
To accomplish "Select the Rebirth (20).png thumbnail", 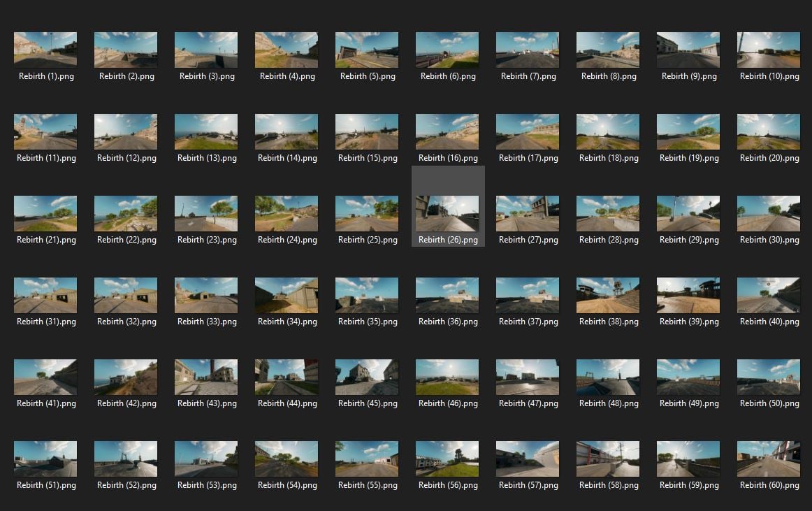I will point(769,131).
